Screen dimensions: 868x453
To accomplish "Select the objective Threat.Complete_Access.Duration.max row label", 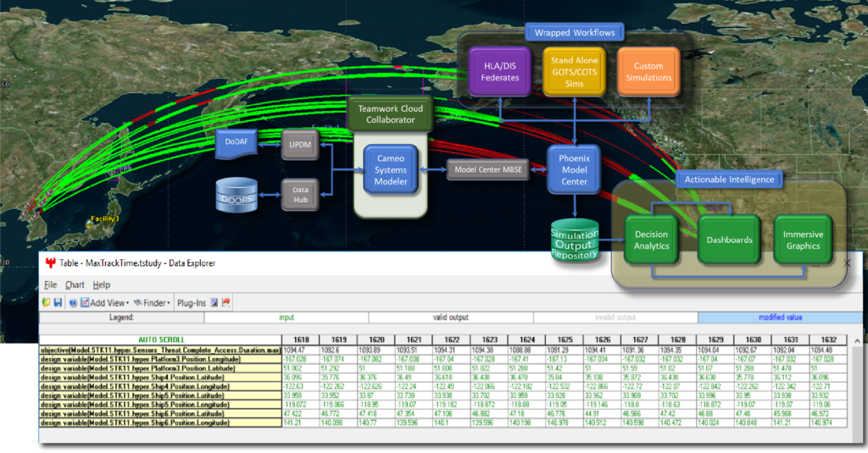I will 160,350.
